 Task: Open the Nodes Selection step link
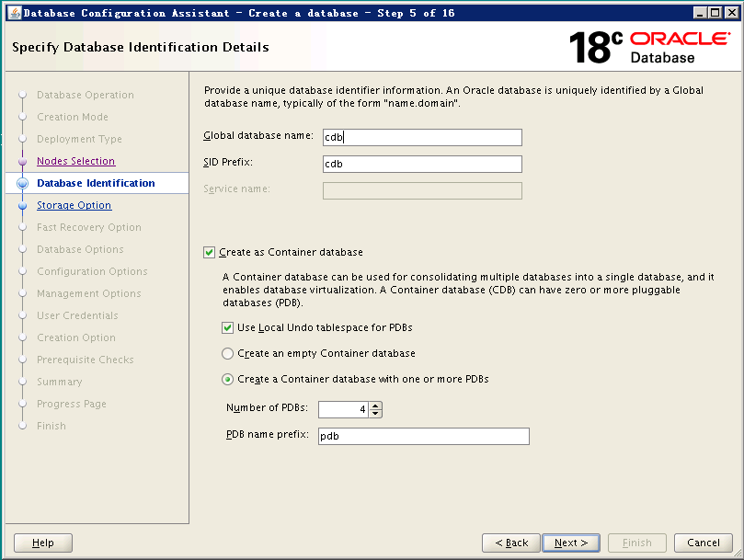76,161
